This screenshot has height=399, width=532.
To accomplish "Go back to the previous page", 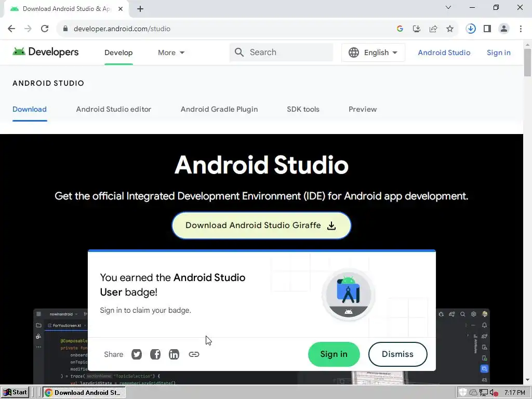I will [11, 29].
